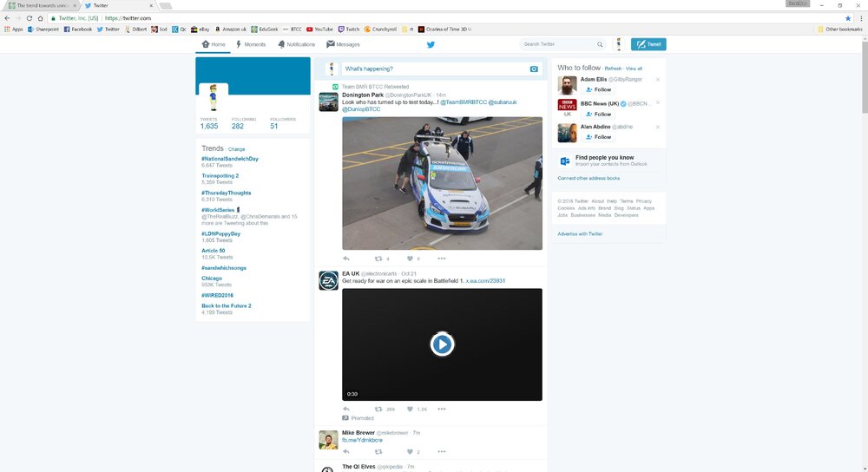The width and height of the screenshot is (868, 472).
Task: Like the Mike Brewer tweet
Action: tap(411, 451)
